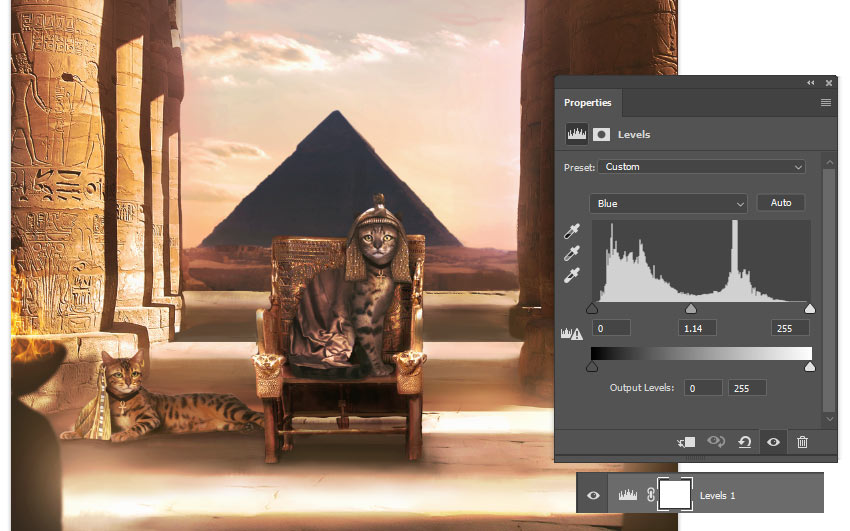Switch to the Properties tab
Screen dimensions: 850x531
[588, 102]
